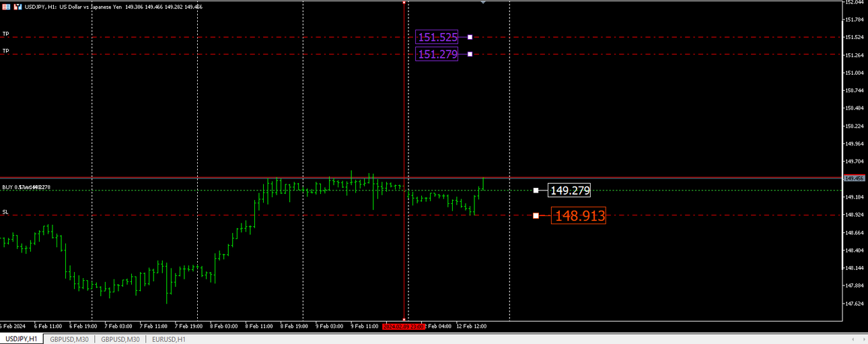
Task: Select the red vertical line top handle
Action: pos(404,3)
